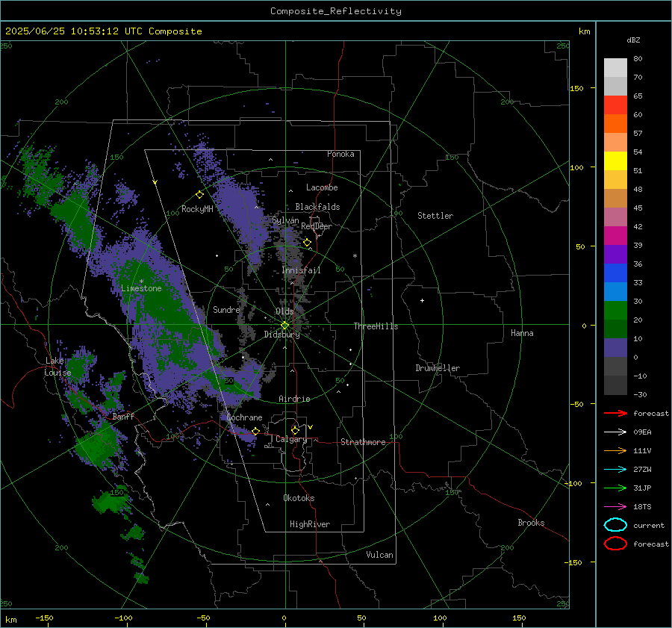Click the 18TS legend text

click(642, 507)
